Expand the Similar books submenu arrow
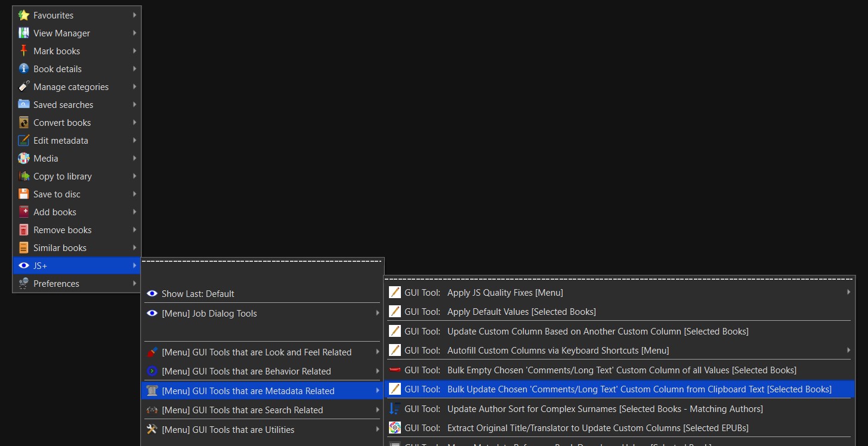 click(135, 248)
